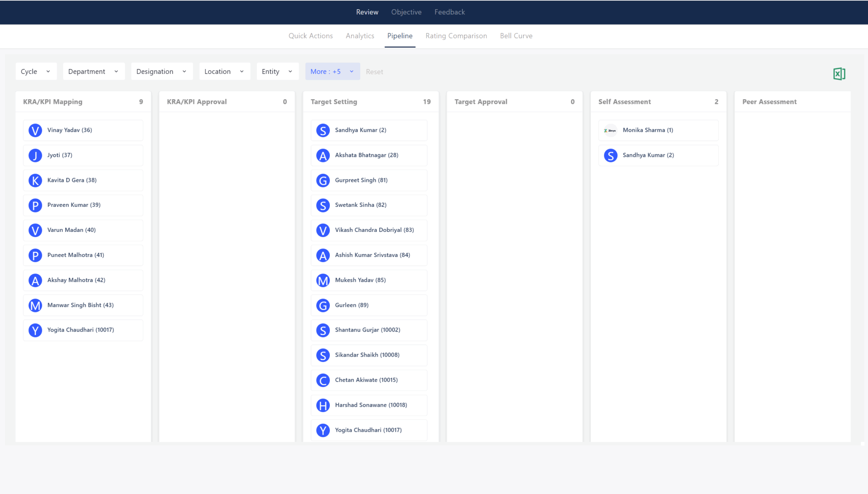This screenshot has height=494, width=868.
Task: Select Feedback in the top navigation
Action: click(449, 12)
